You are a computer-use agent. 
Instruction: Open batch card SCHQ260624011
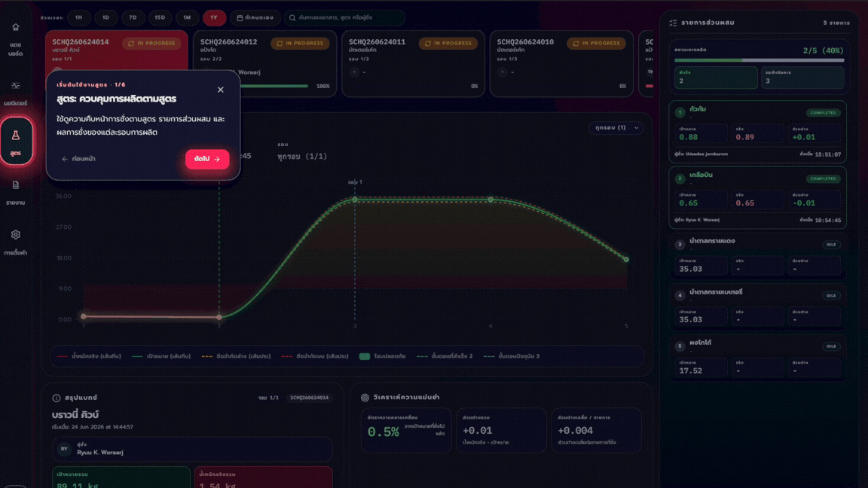(413, 63)
